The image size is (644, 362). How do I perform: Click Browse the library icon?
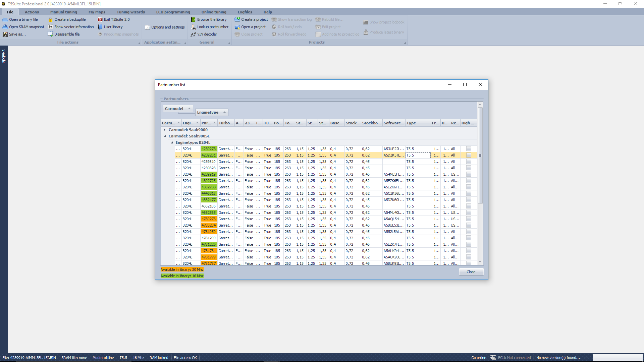pos(193,19)
